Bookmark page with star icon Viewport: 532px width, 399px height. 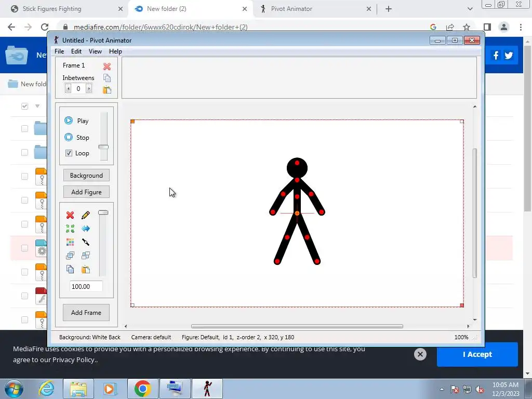[x=467, y=27]
